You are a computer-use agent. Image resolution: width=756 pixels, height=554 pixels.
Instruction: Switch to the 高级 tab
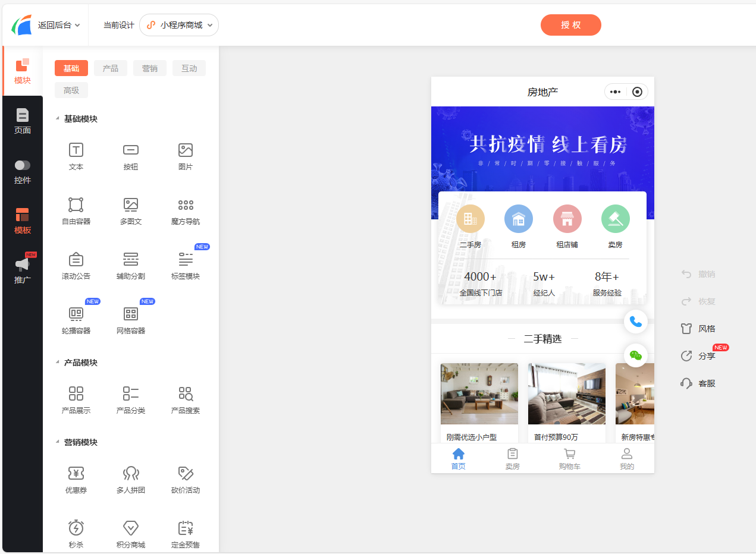click(71, 90)
